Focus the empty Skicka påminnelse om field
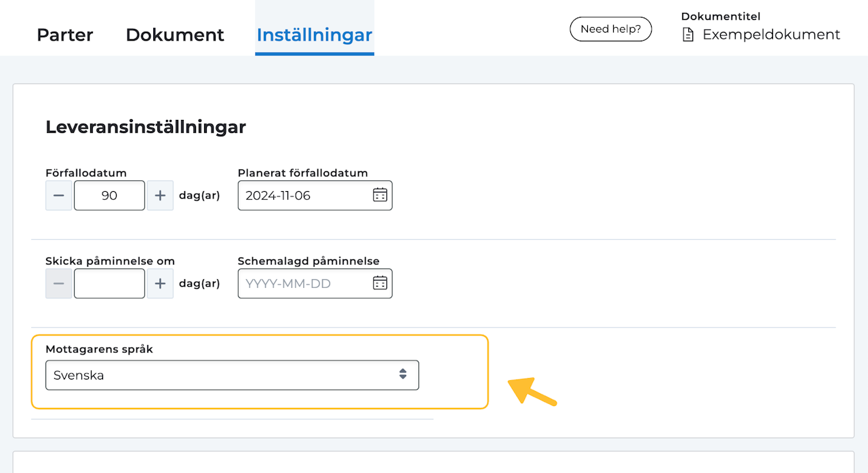868x473 pixels. pyautogui.click(x=109, y=284)
